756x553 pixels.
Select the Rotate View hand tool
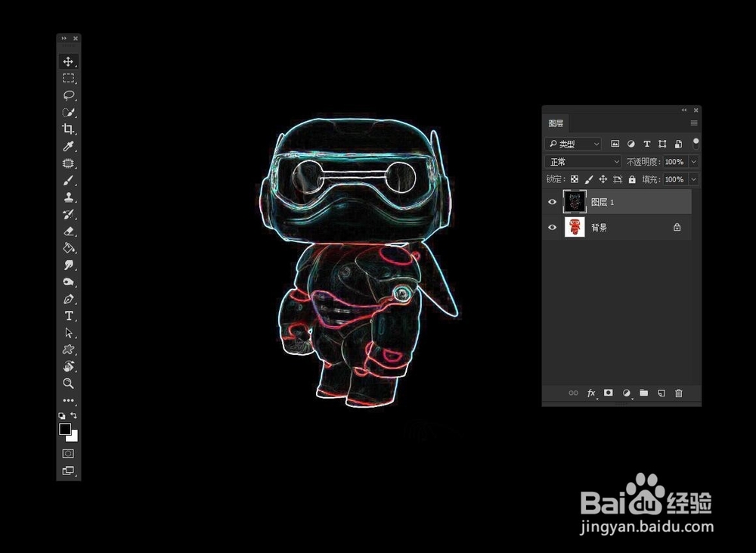pos(68,366)
